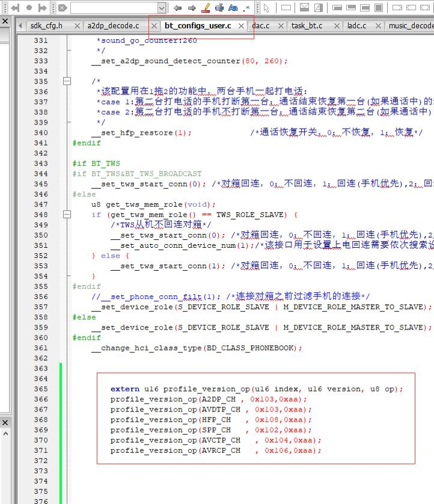
Task: Click the highlight marker pen icon
Action: (x=206, y=8)
